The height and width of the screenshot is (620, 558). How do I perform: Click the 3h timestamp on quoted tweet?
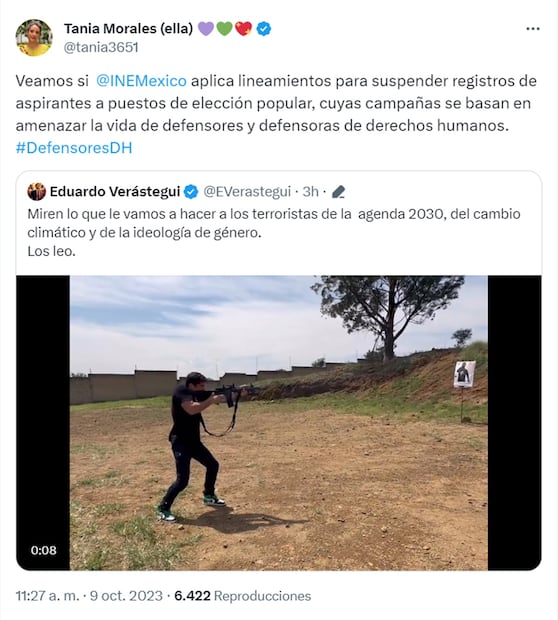pyautogui.click(x=310, y=192)
